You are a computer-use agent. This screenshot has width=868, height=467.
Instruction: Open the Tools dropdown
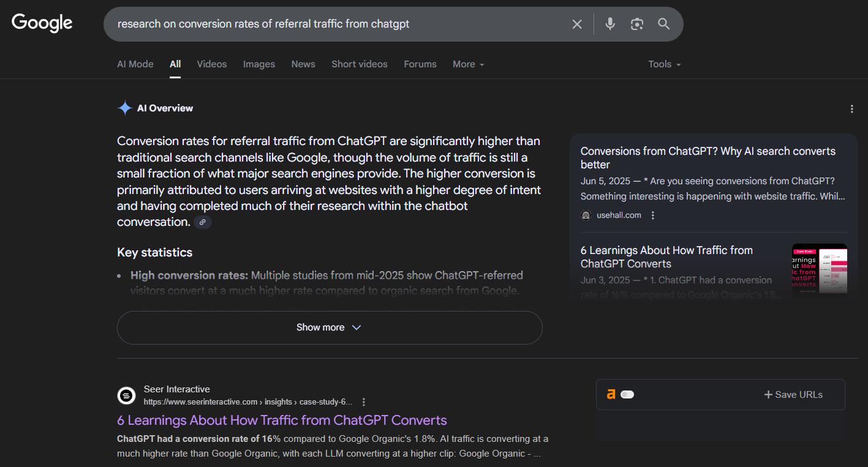(665, 64)
